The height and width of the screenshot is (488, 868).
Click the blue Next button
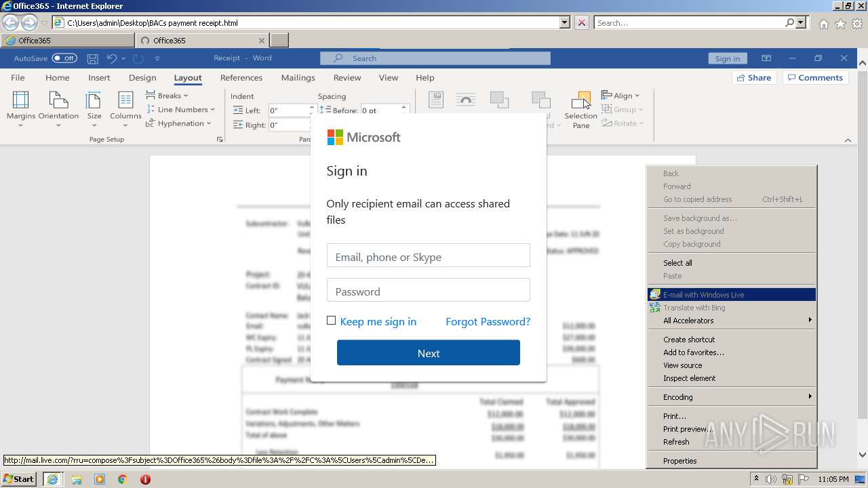(429, 353)
